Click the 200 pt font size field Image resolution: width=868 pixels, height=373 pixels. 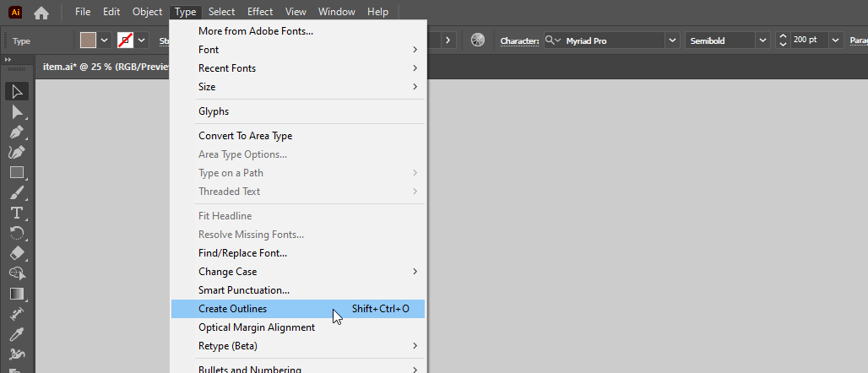point(809,41)
